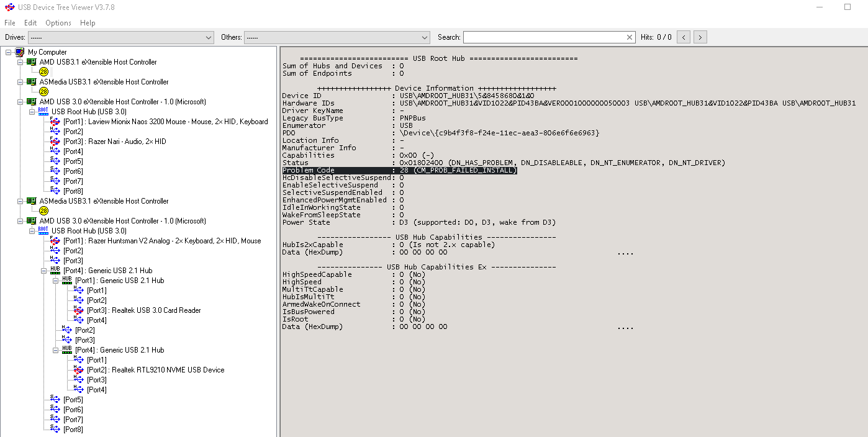
Task: Open the File menu
Action: tap(10, 23)
